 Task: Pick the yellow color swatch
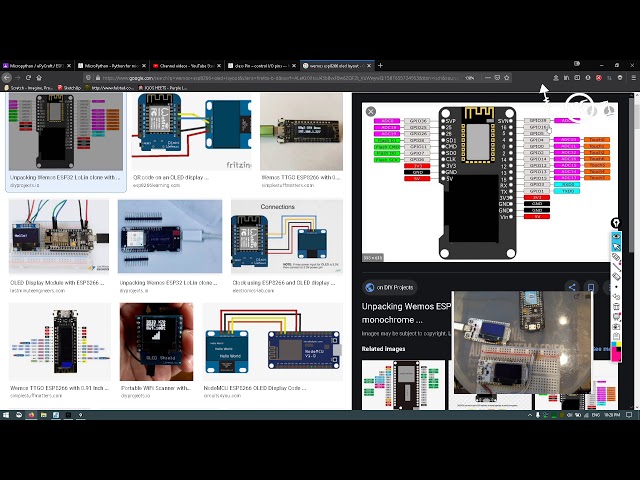coord(619,345)
